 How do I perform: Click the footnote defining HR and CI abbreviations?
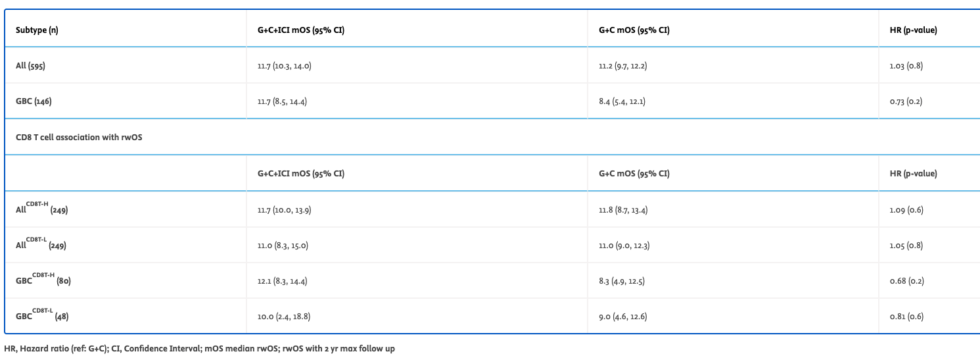point(199,348)
